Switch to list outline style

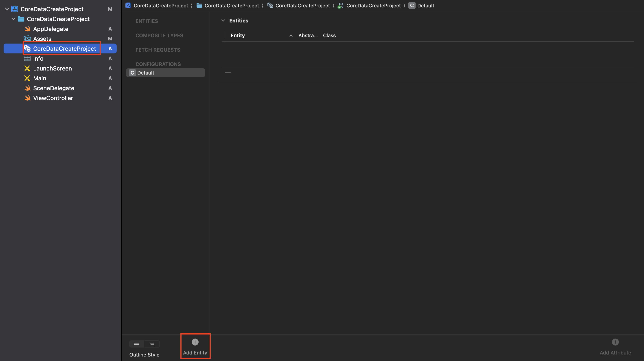tap(136, 344)
